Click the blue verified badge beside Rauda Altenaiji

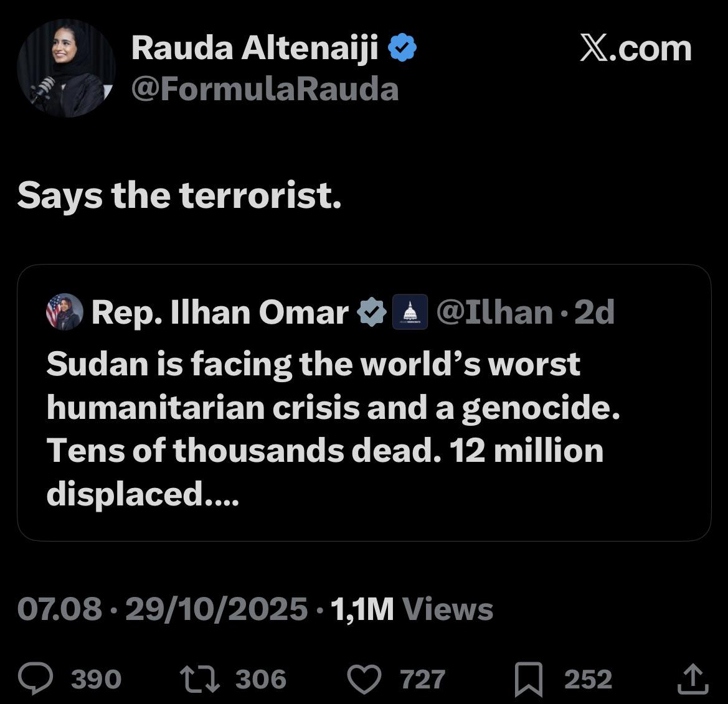(402, 48)
